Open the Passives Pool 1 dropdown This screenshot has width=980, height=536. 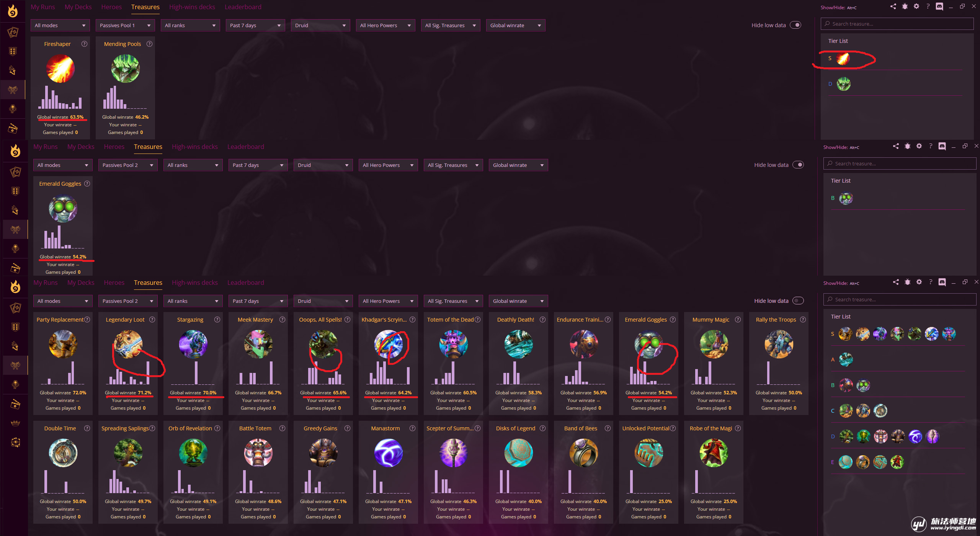[125, 25]
